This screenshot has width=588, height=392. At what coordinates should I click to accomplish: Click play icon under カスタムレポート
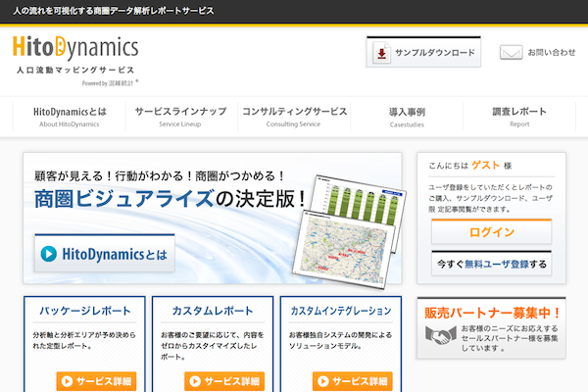point(195,381)
